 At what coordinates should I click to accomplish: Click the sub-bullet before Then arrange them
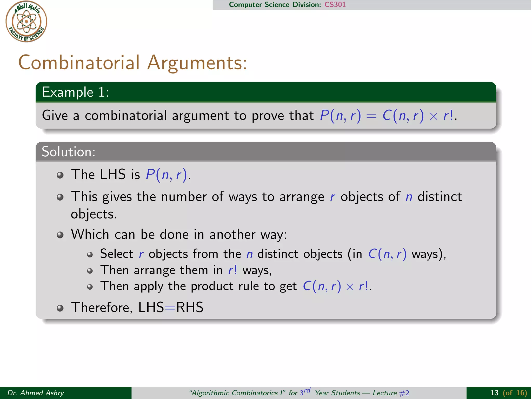(90, 271)
